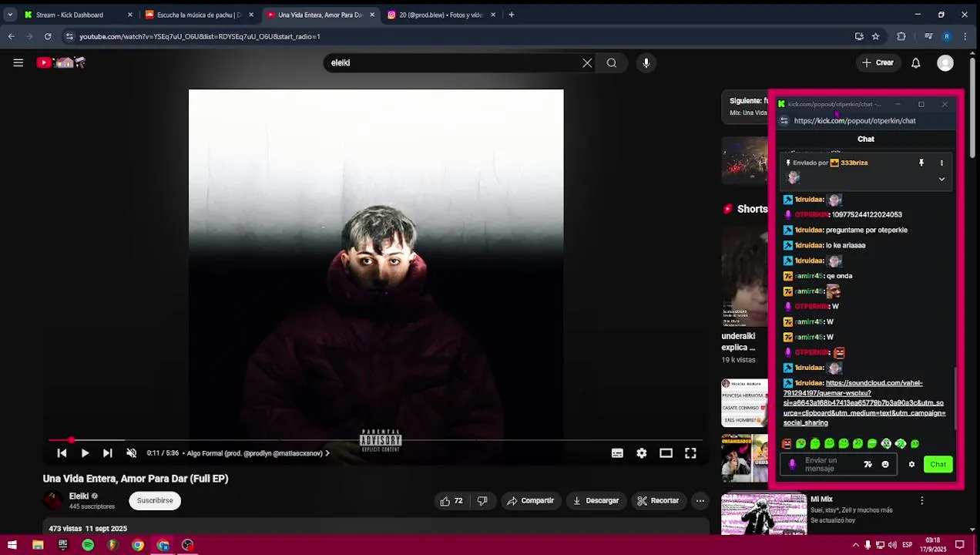Switch player to theater mode

[666, 453]
